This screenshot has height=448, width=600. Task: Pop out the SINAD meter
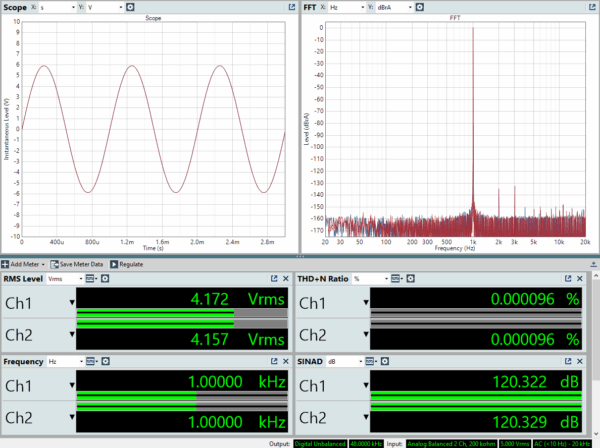pyautogui.click(x=570, y=360)
